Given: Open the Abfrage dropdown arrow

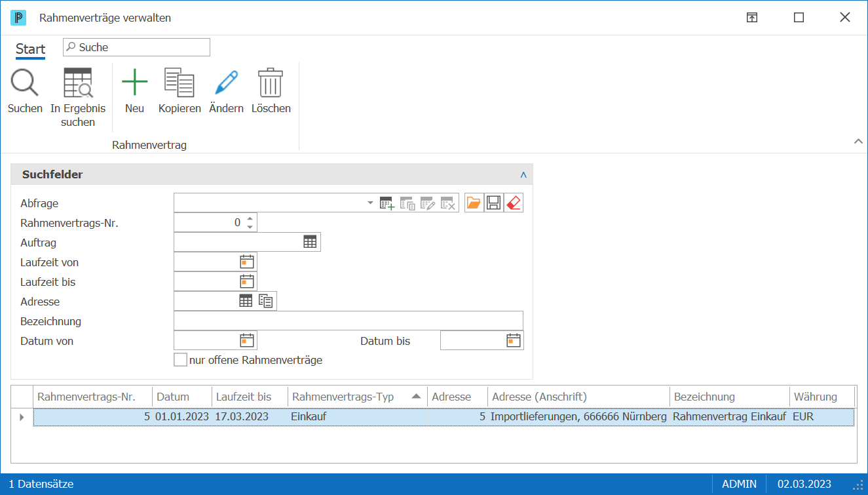Looking at the screenshot, I should pyautogui.click(x=370, y=203).
